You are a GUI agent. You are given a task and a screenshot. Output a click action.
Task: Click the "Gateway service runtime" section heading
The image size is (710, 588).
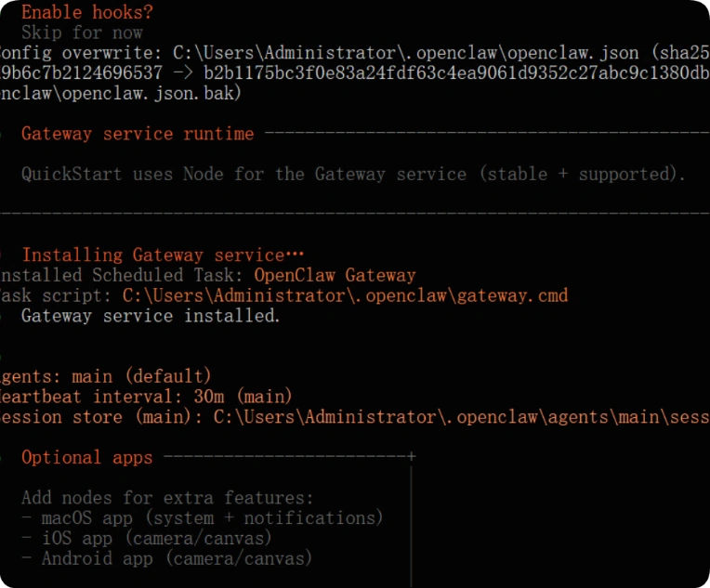pos(137,134)
